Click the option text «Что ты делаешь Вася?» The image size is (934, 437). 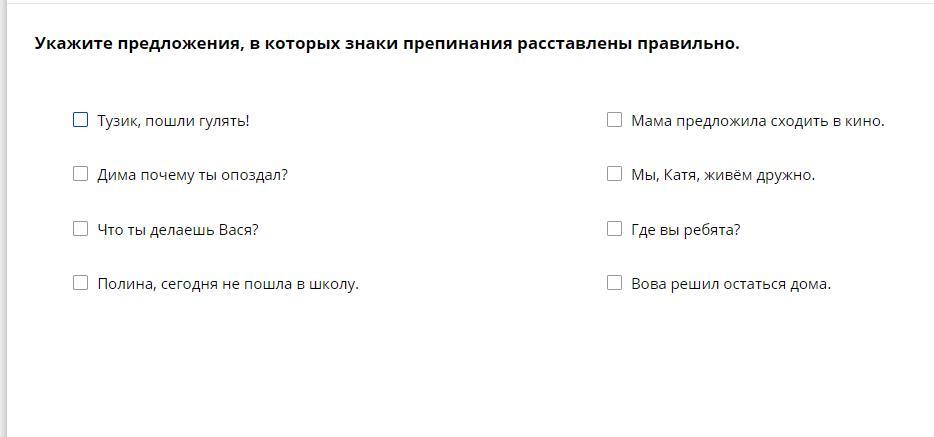178,230
